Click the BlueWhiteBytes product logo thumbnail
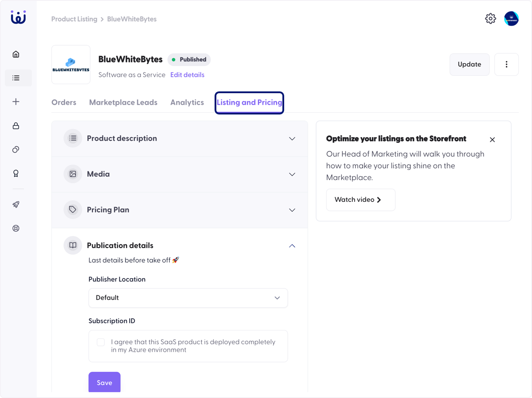Image resolution: width=532 pixels, height=398 pixels. pyautogui.click(x=71, y=65)
